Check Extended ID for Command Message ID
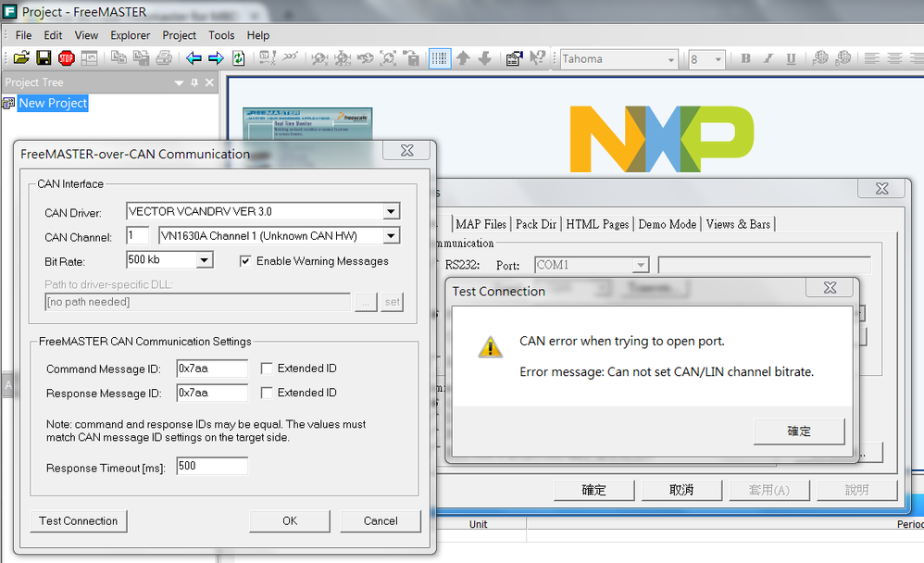 pos(267,369)
